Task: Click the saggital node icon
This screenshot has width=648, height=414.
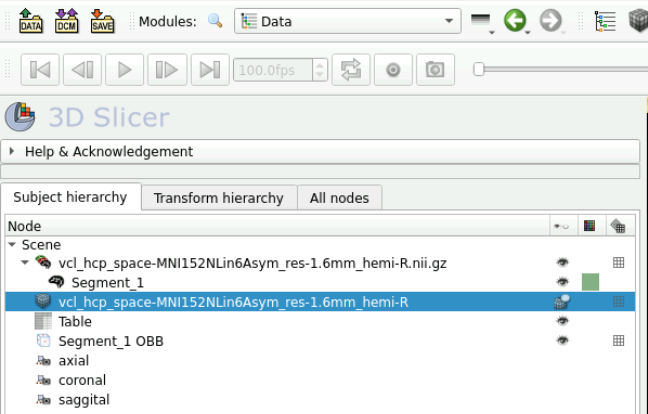Action: (43, 400)
